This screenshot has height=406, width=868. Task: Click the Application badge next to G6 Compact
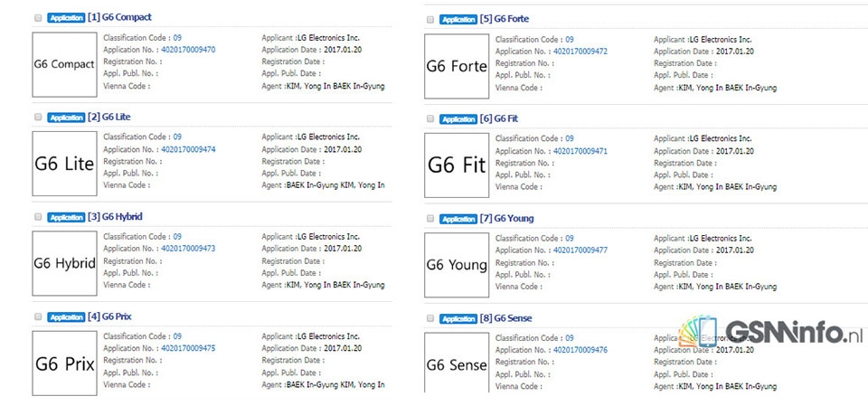coord(66,18)
